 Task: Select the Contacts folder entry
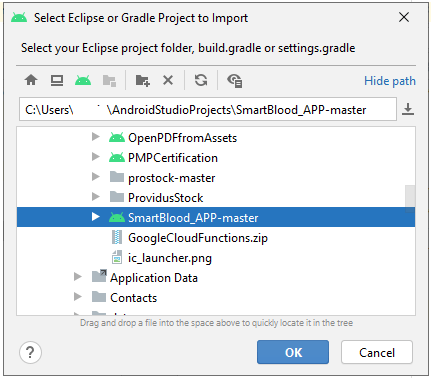tap(216, 297)
